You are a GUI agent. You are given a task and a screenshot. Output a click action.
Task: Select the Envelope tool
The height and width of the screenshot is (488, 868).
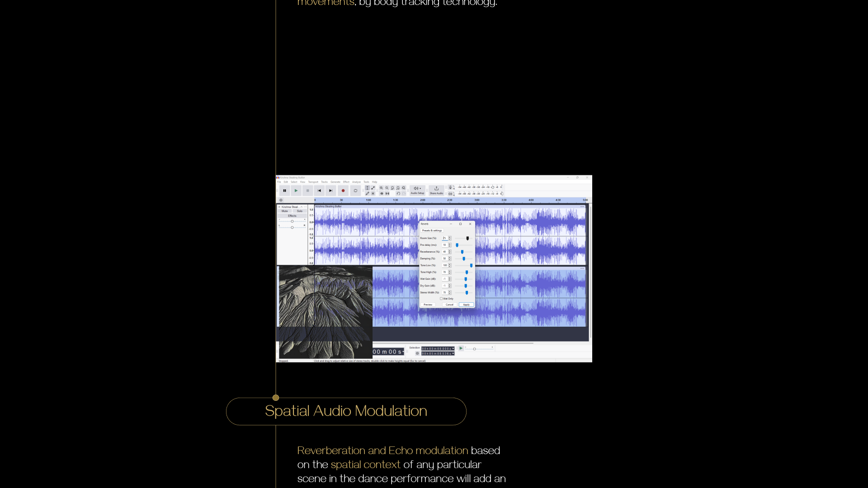pyautogui.click(x=373, y=188)
